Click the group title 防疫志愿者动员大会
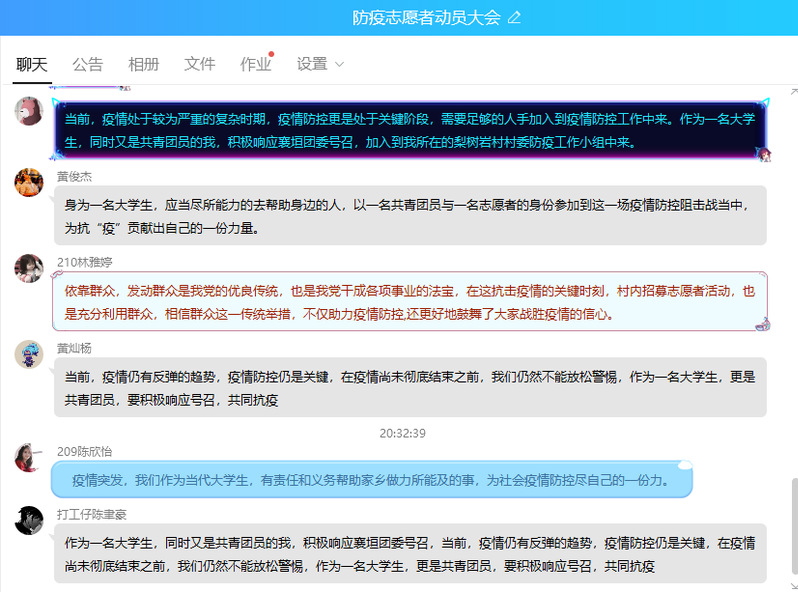This screenshot has width=798, height=592. pos(426,17)
